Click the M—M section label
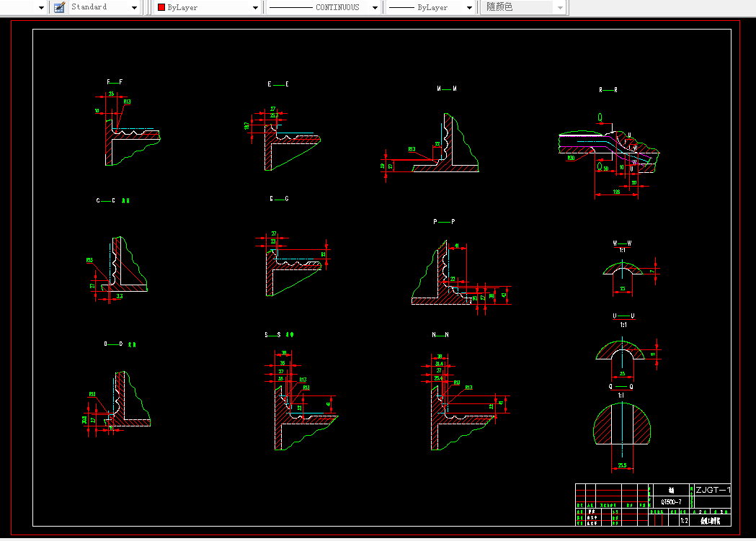The width and height of the screenshot is (756, 541). 447,89
